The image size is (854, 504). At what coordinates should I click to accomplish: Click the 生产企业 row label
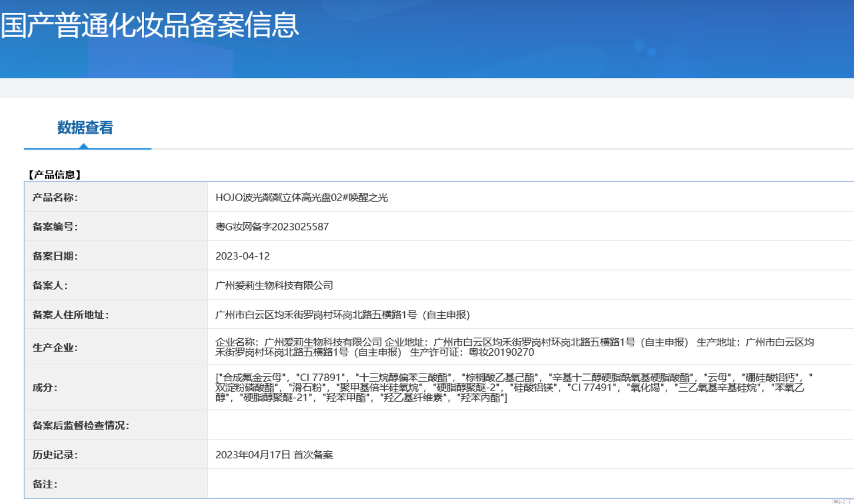click(55, 348)
